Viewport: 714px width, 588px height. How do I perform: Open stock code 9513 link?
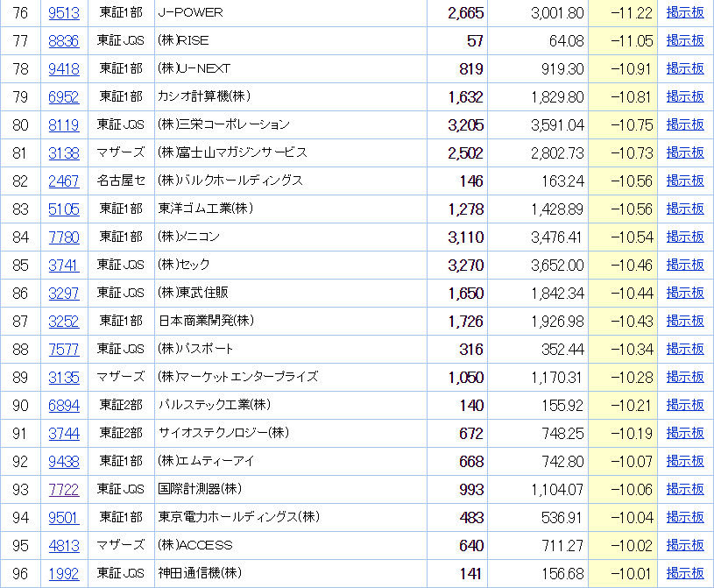(64, 13)
